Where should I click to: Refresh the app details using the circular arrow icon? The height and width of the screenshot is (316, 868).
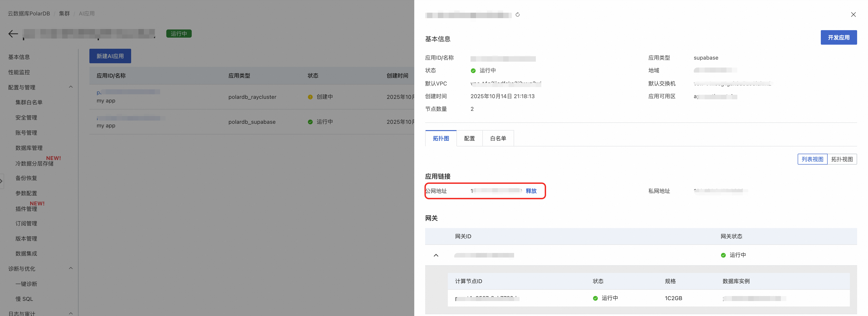(x=517, y=15)
